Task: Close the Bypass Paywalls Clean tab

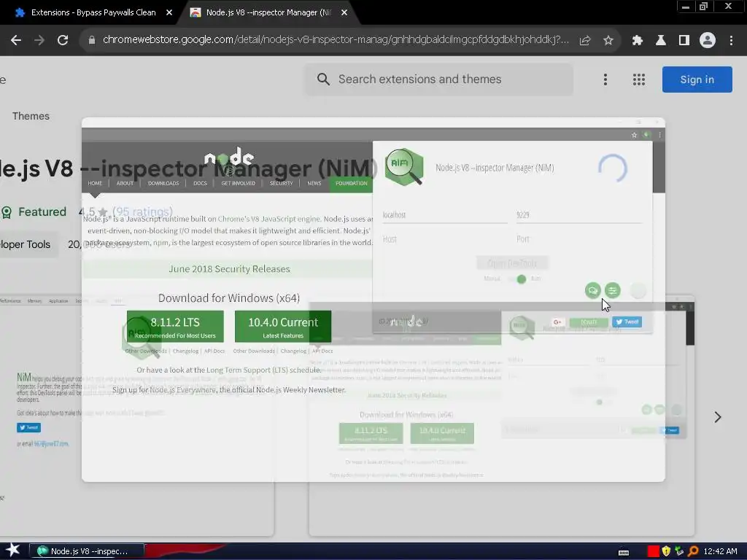Action: click(169, 13)
